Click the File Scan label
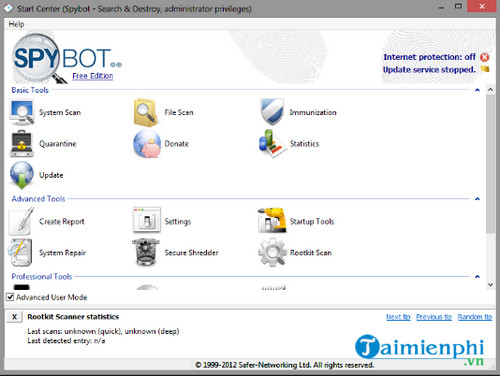500x376 pixels. (179, 112)
